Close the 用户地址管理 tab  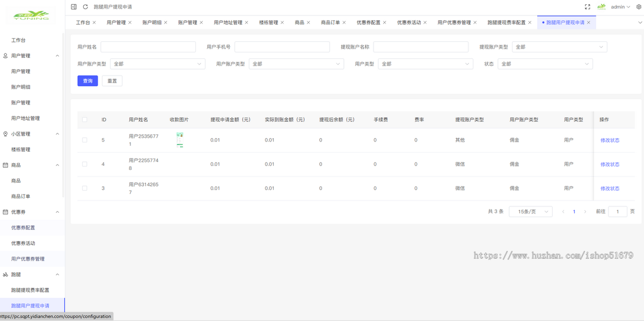click(x=247, y=23)
